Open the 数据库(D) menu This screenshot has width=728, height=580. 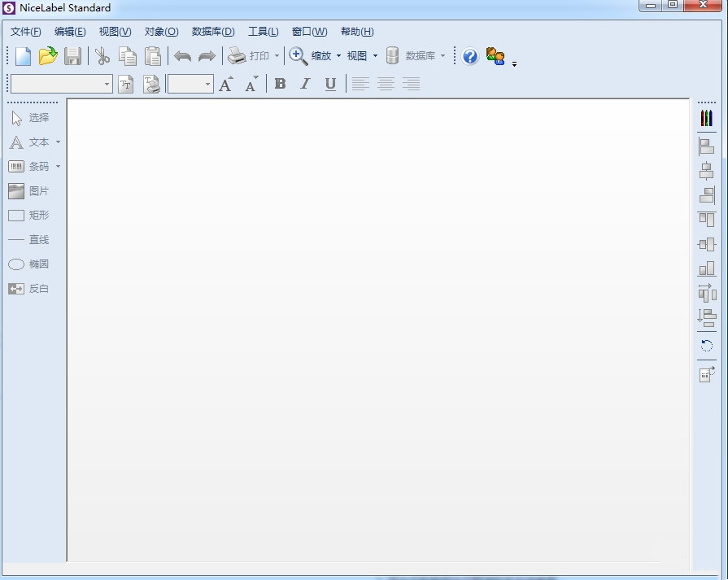213,32
